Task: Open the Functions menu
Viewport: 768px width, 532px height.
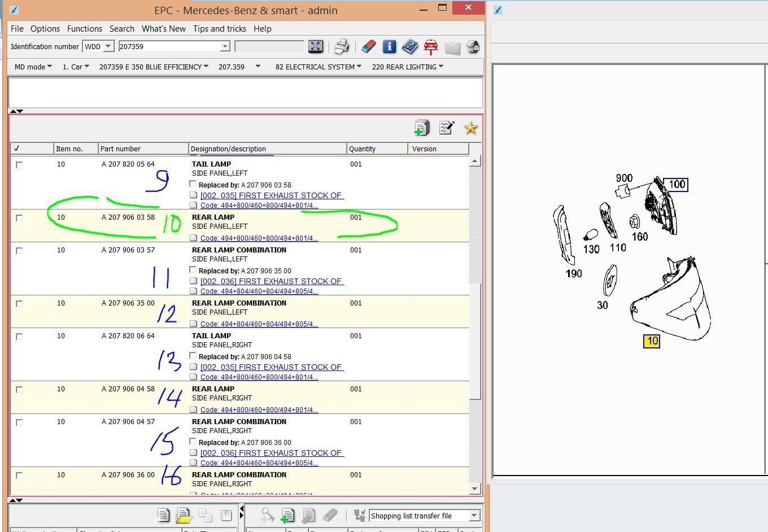Action: point(85,29)
